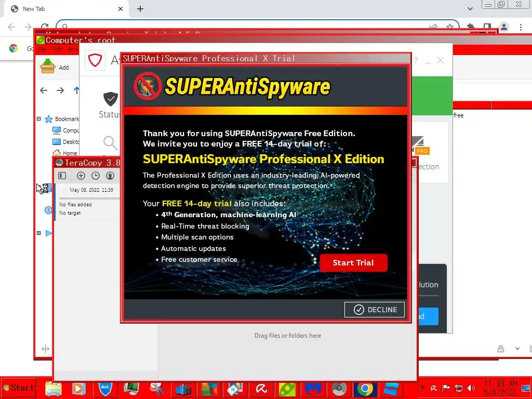Screen dimensions: 532x399
Task: Switch to the Chrome New Tab tab
Action: point(66,9)
